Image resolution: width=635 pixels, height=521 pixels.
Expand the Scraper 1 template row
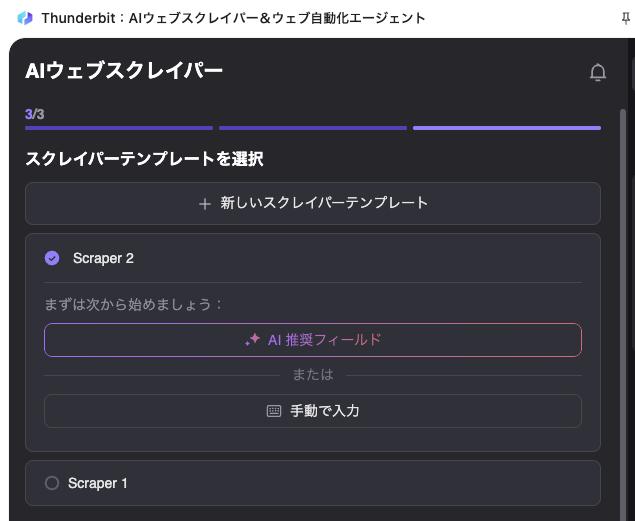click(312, 483)
